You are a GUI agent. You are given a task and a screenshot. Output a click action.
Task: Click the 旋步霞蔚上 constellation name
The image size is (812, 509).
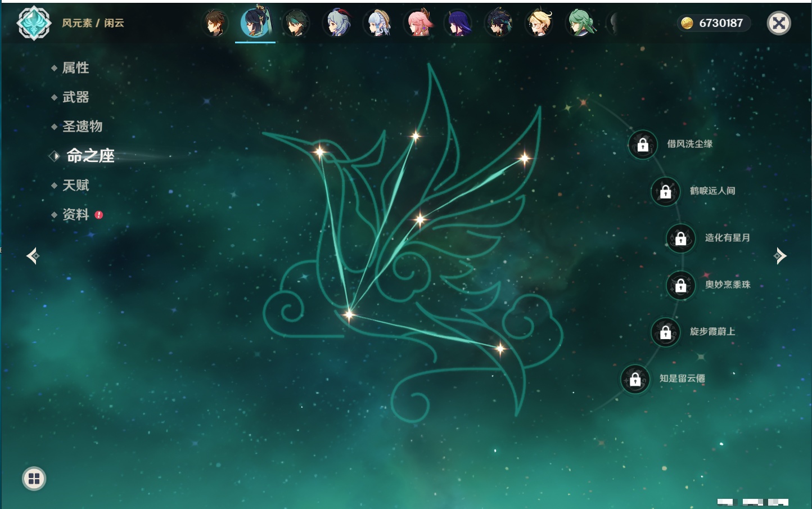(712, 331)
